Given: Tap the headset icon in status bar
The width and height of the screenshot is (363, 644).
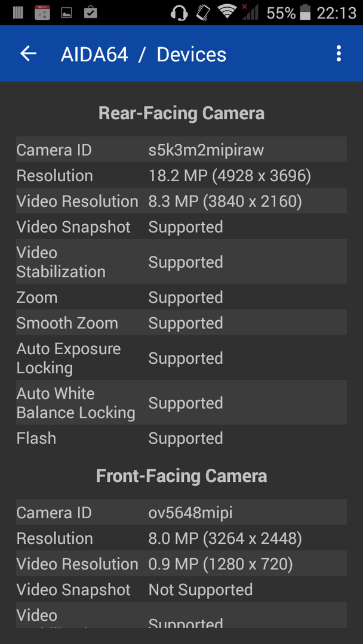Looking at the screenshot, I should pos(179,13).
